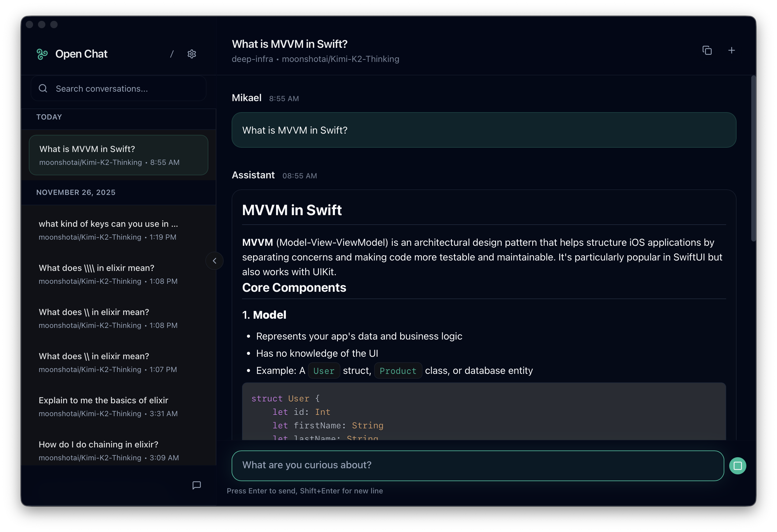The width and height of the screenshot is (777, 532).
Task: Click the 'deep-infra' model label under the title
Action: [252, 59]
